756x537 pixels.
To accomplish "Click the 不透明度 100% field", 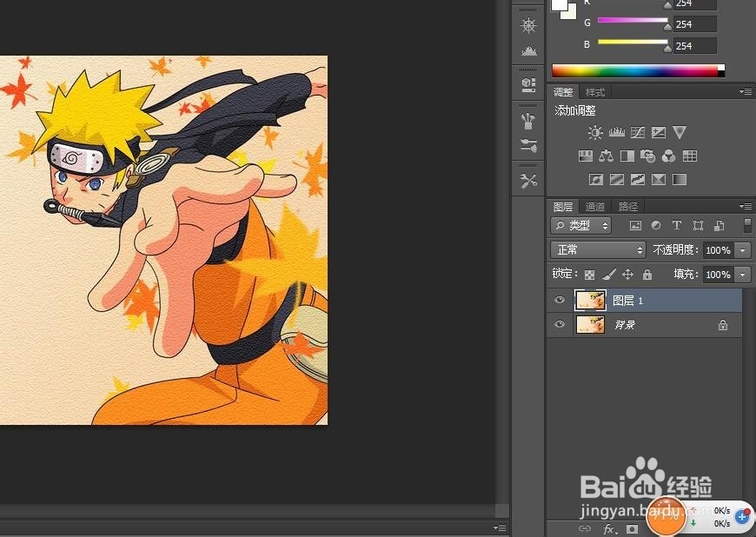I will pyautogui.click(x=719, y=250).
